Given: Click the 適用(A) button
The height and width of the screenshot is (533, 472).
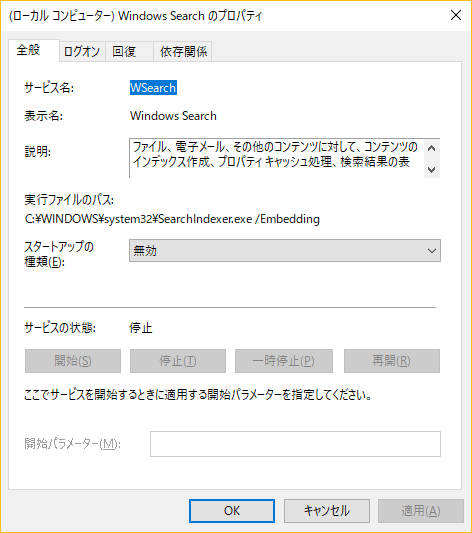Looking at the screenshot, I should click(x=421, y=511).
